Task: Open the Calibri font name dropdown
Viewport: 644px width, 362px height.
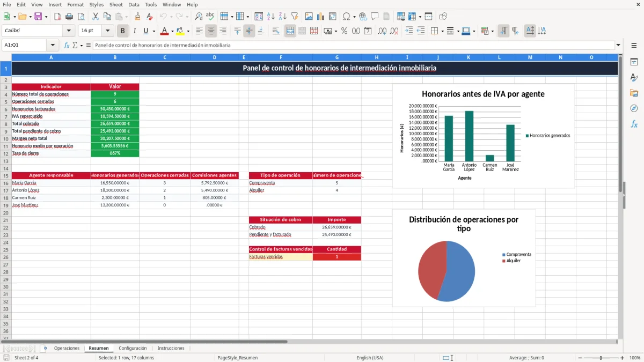Action: 69,31
